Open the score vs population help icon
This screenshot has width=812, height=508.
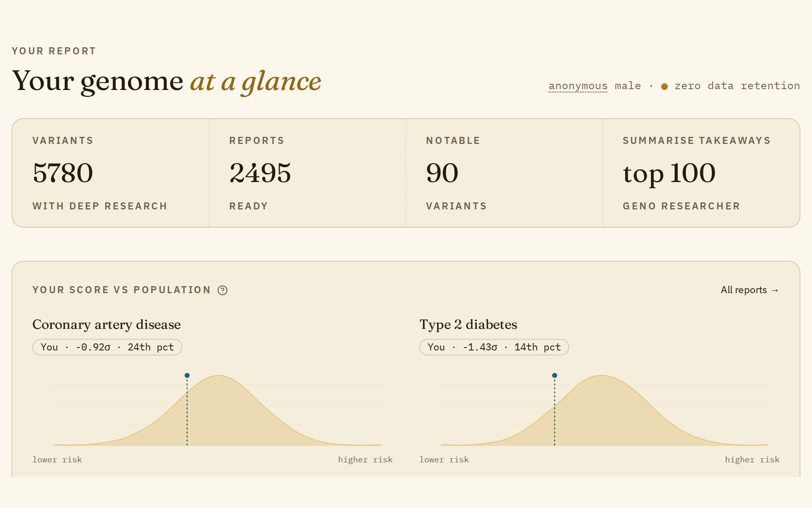coord(222,290)
